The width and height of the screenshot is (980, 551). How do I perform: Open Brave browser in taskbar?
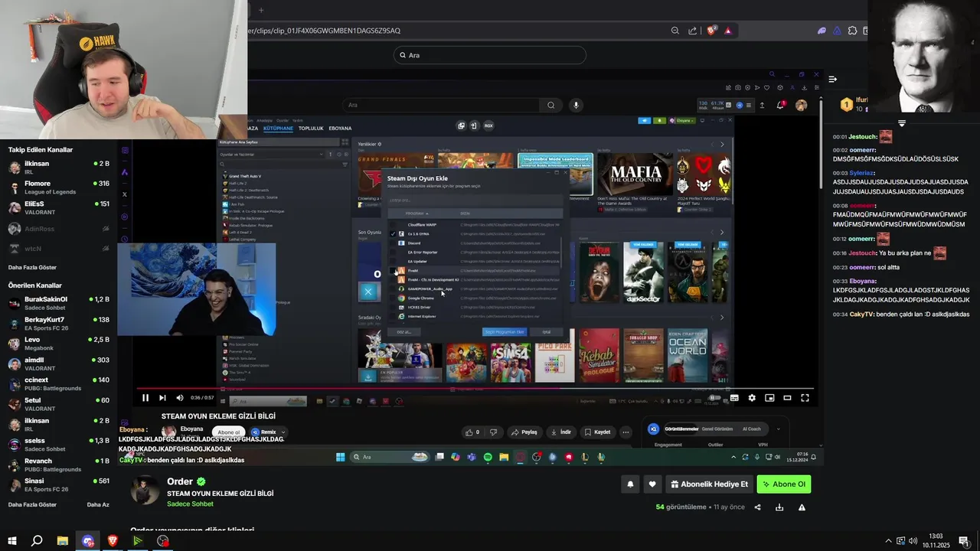[113, 541]
